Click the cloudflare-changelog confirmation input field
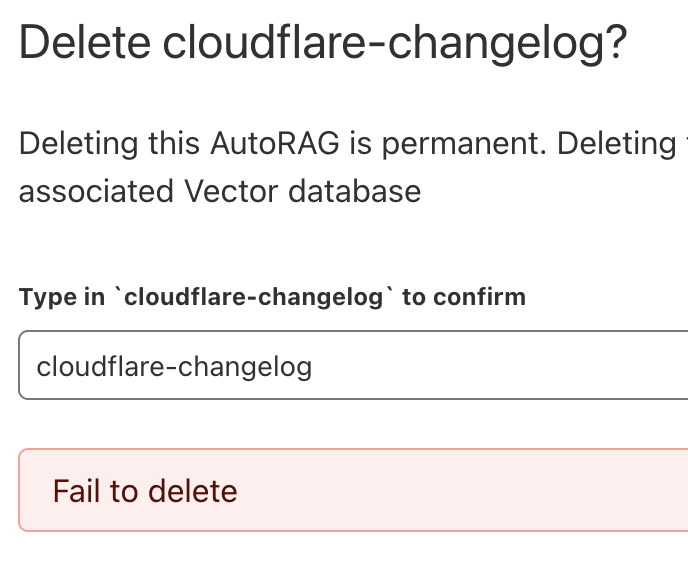The image size is (688, 564). (x=350, y=366)
